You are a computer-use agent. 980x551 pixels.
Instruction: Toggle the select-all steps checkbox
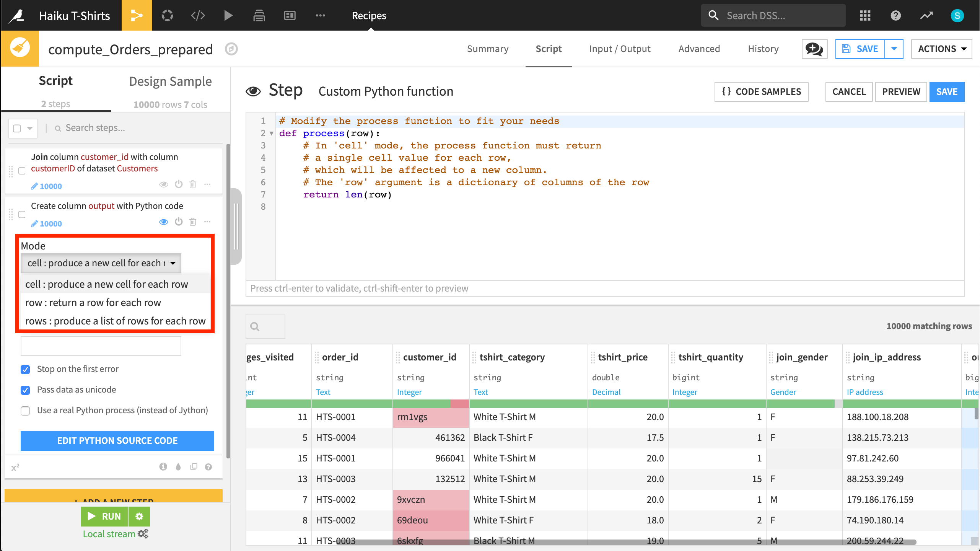[17, 128]
